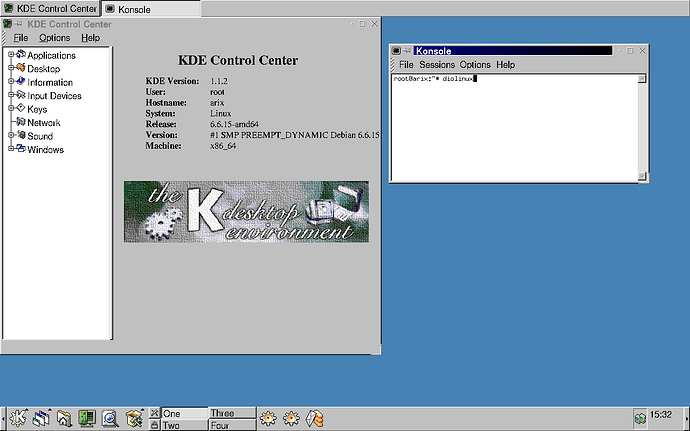Toggle sticky pin on Konsole window
Viewport: 690px width, 431px height.
pos(407,51)
